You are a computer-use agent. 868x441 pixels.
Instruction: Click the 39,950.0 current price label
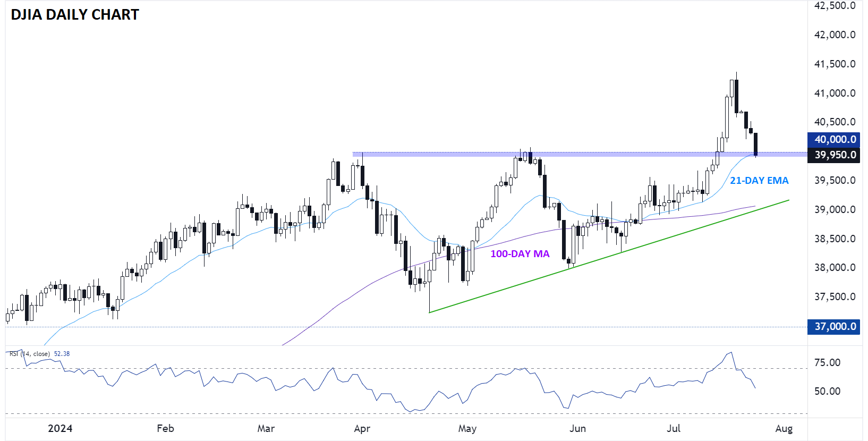point(833,155)
